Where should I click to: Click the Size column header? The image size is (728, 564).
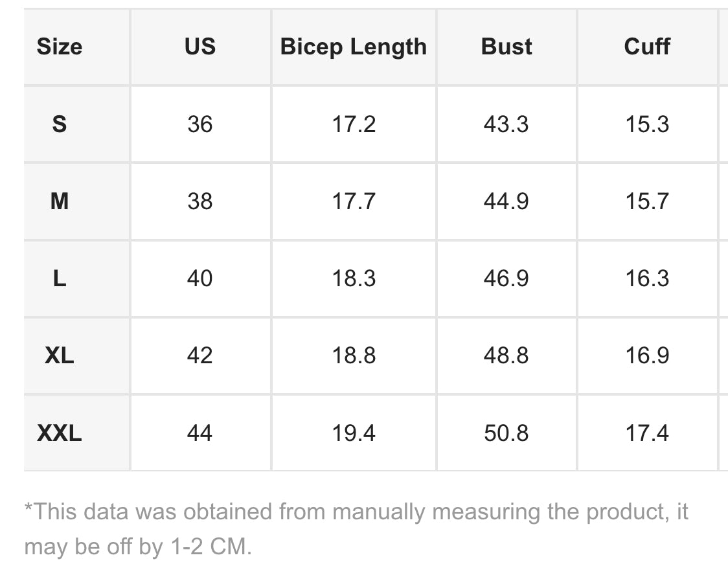pos(60,47)
